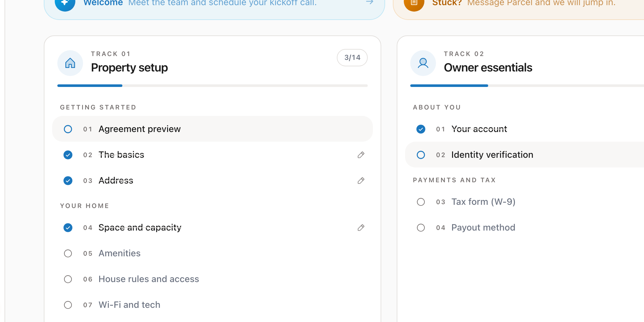Toggle completion on the Amenities step
644x322 pixels.
(x=68, y=253)
